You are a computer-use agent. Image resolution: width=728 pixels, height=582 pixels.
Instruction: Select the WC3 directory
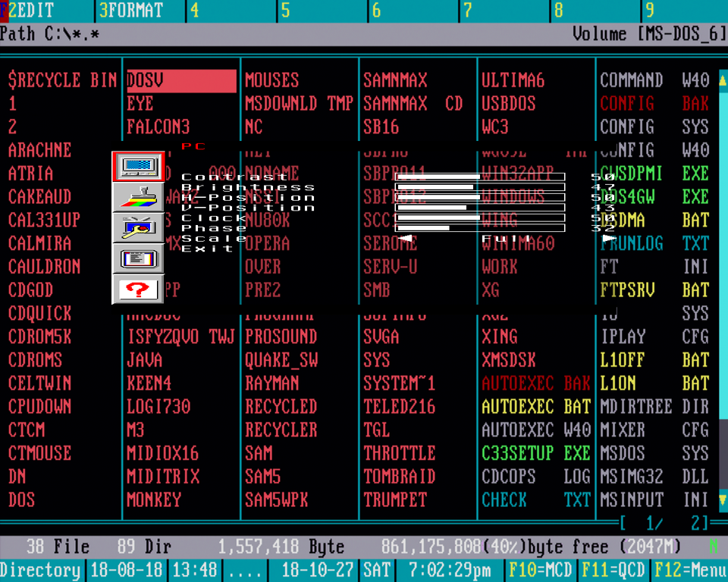(x=494, y=127)
